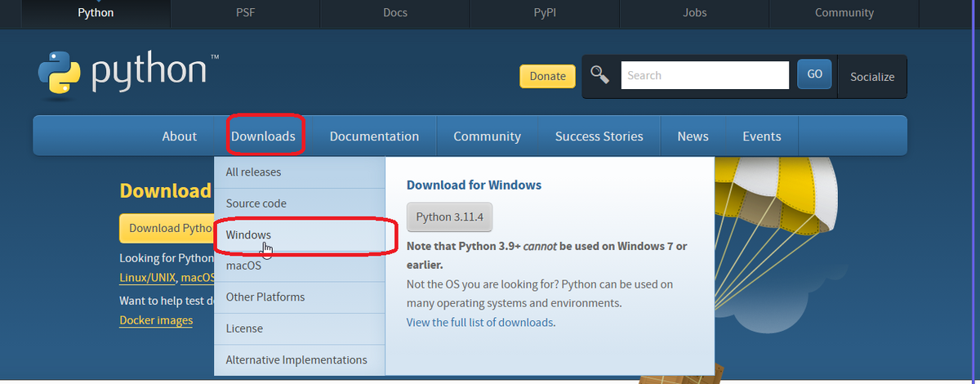Click the Linux/UNIX link

[147, 278]
